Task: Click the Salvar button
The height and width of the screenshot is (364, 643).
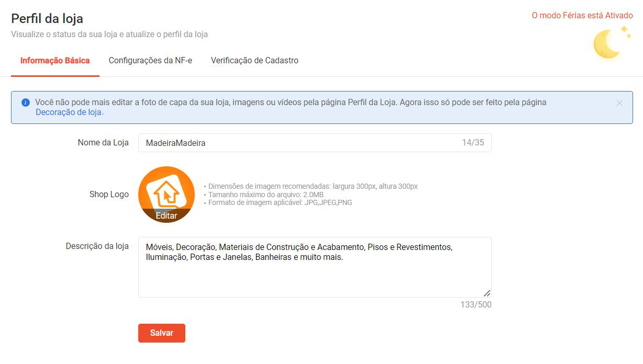Action: 162,333
